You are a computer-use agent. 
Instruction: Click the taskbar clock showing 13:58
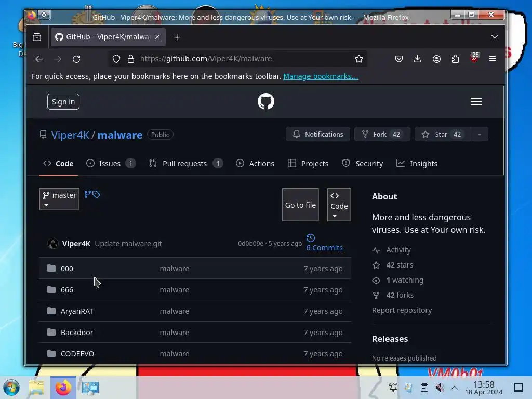tap(484, 388)
